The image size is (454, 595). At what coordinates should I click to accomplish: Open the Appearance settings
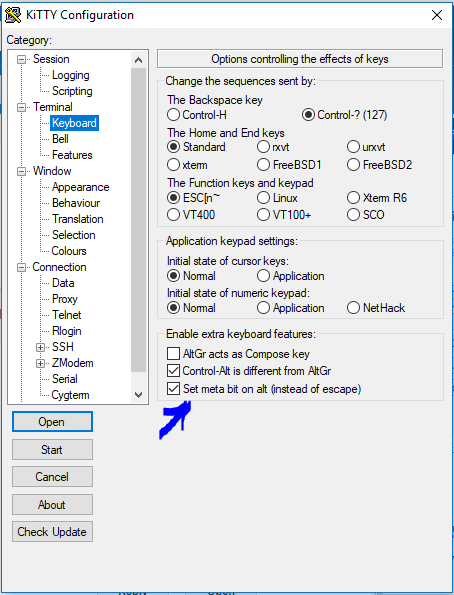(x=80, y=187)
